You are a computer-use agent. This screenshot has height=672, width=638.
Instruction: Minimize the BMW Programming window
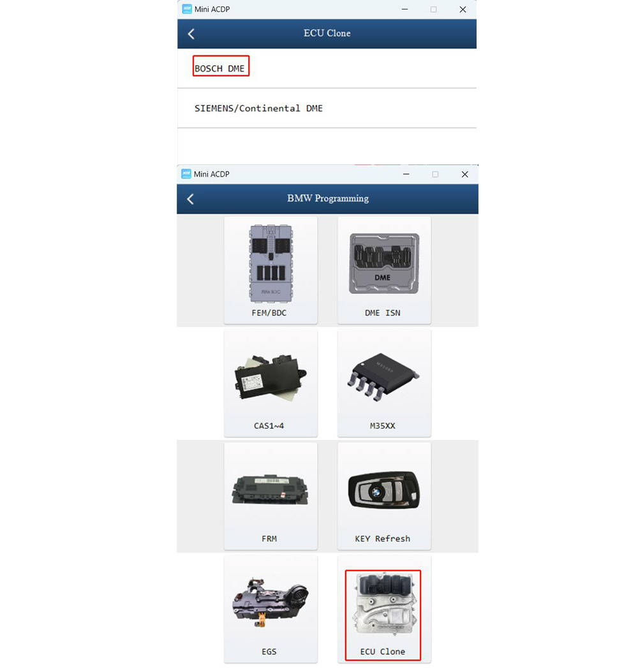click(406, 174)
